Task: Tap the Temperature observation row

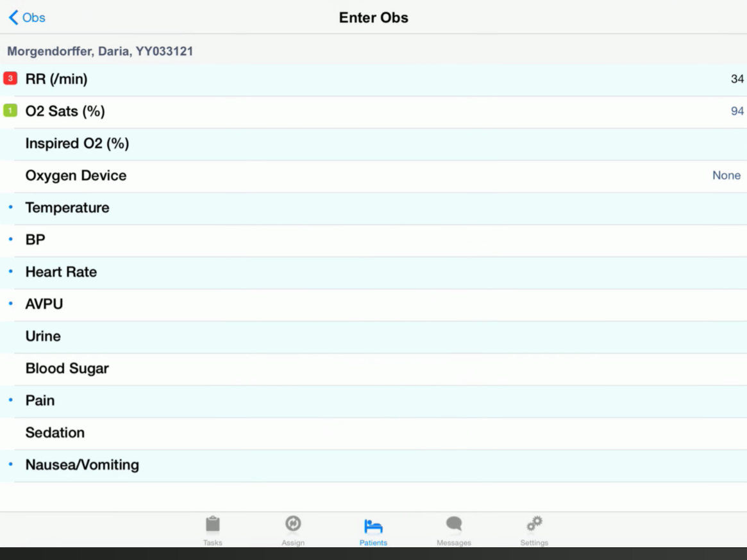Action: pyautogui.click(x=373, y=208)
